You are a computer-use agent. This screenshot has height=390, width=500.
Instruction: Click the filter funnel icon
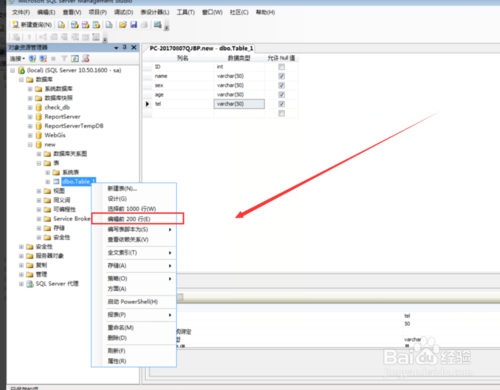[x=64, y=59]
